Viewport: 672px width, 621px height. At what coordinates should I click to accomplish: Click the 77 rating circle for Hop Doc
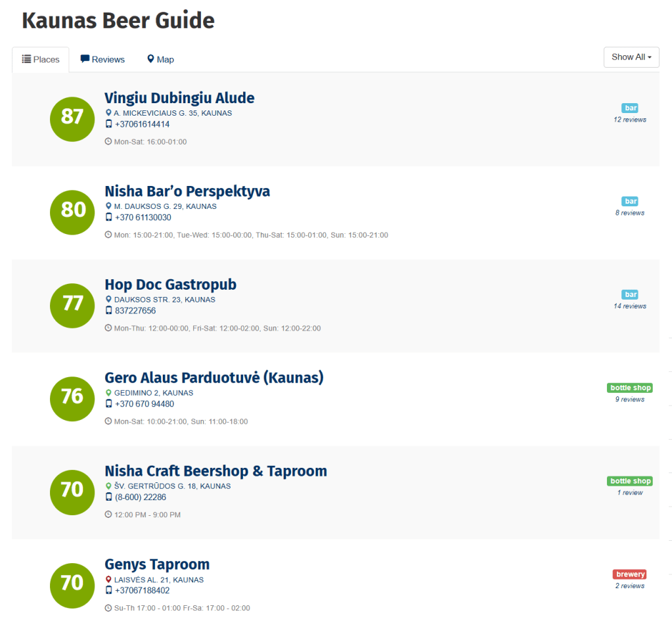pyautogui.click(x=72, y=306)
